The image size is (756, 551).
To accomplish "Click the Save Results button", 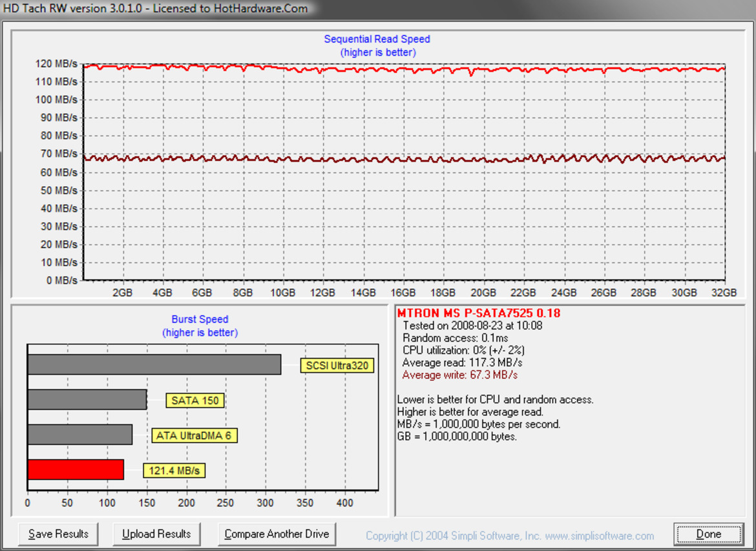I will tap(58, 534).
